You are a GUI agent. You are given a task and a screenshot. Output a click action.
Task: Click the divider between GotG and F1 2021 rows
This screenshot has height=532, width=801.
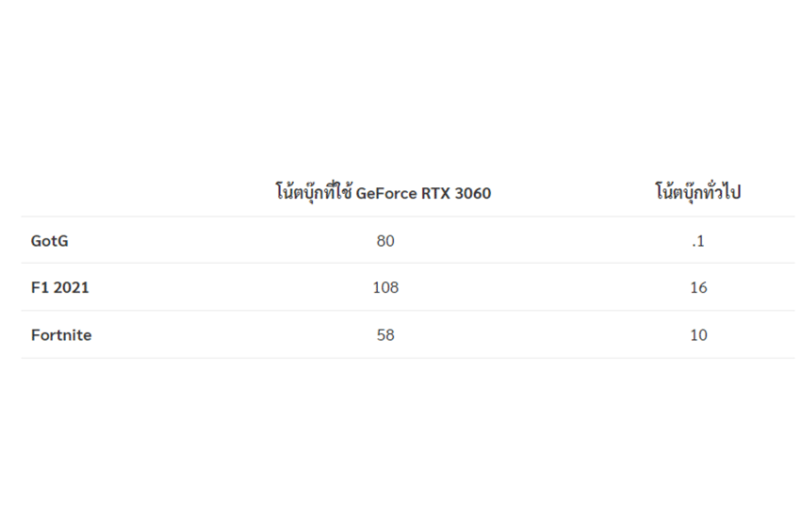(407, 264)
